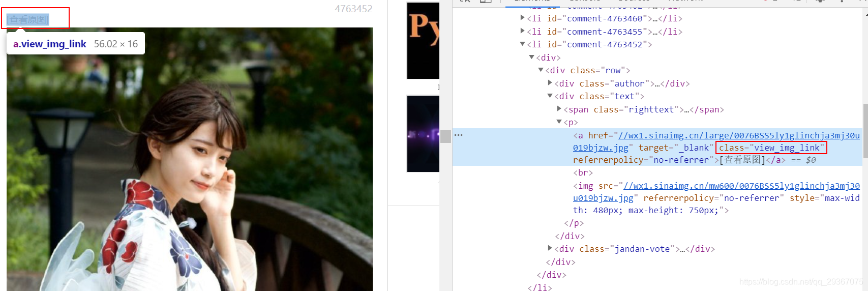Click the [查看原图] view original image link
868x291 pixels.
tap(28, 20)
